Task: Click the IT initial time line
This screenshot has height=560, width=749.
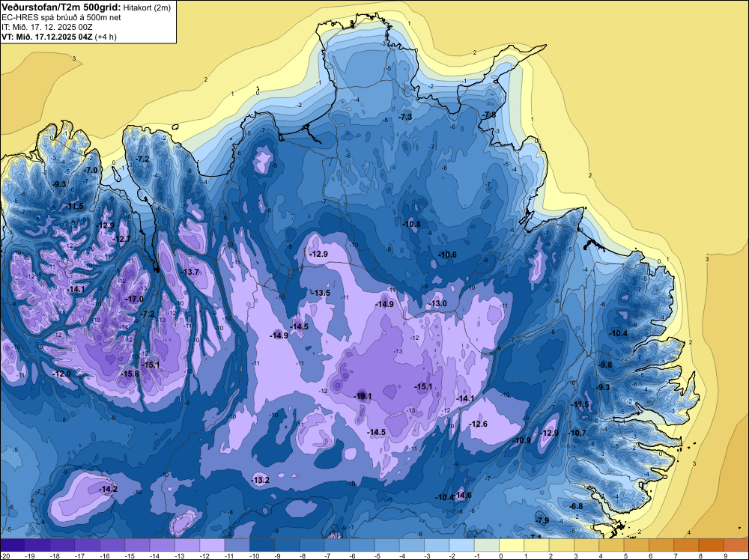Action: coord(46,27)
